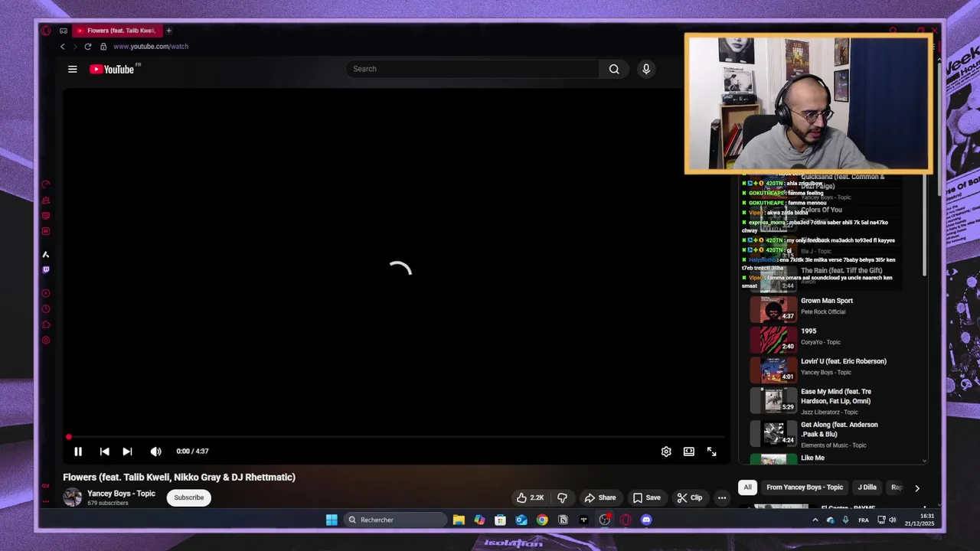This screenshot has height=551, width=980.
Task: Enter fullscreen mode in player
Action: (712, 452)
